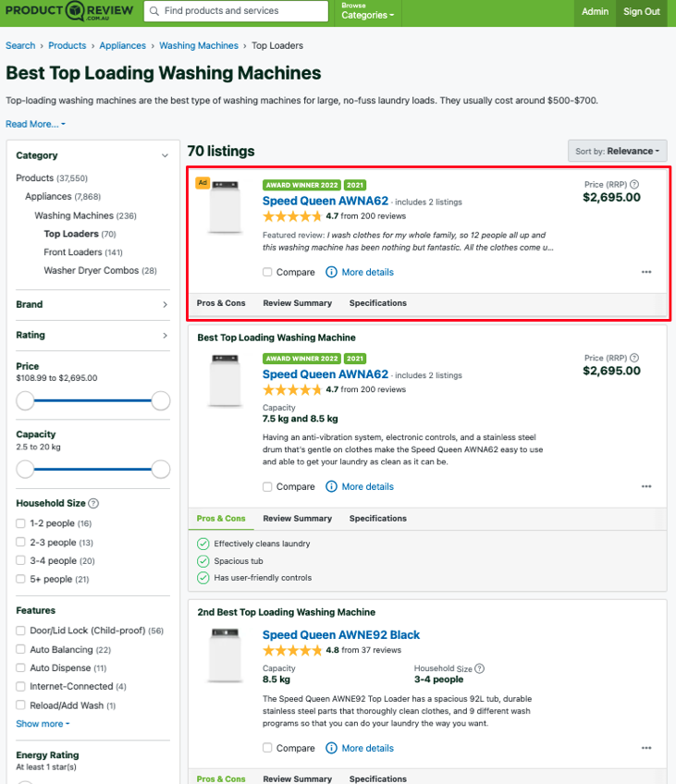This screenshot has height=784, width=676.
Task: Expand the Brand filter section
Action: [165, 304]
